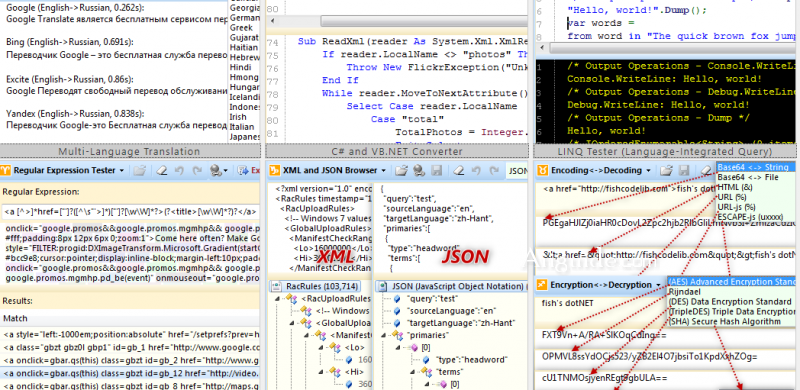This screenshot has width=800, height=390.
Task: Choose URL-js (%) encoding option
Action: (x=756, y=207)
